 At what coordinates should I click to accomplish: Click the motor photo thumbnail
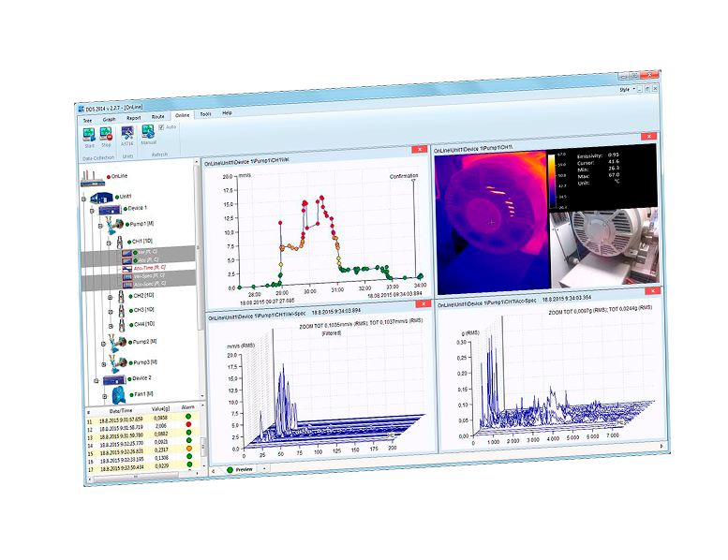click(604, 248)
